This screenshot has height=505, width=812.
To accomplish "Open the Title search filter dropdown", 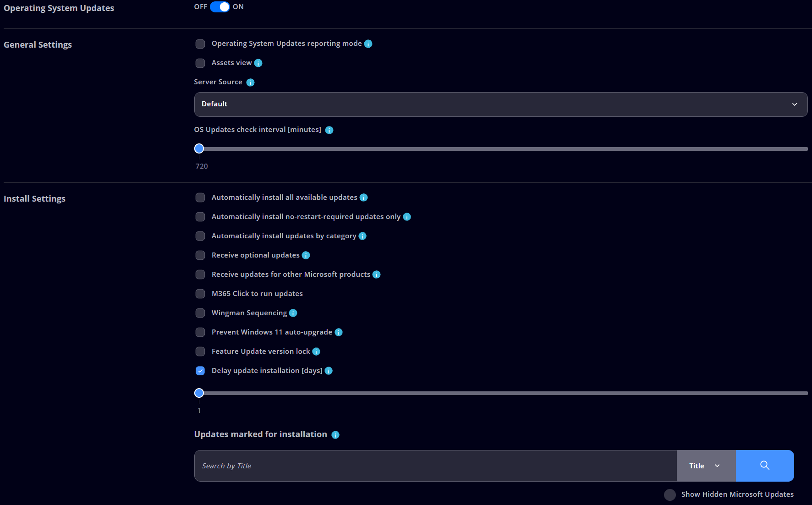I will tap(706, 466).
